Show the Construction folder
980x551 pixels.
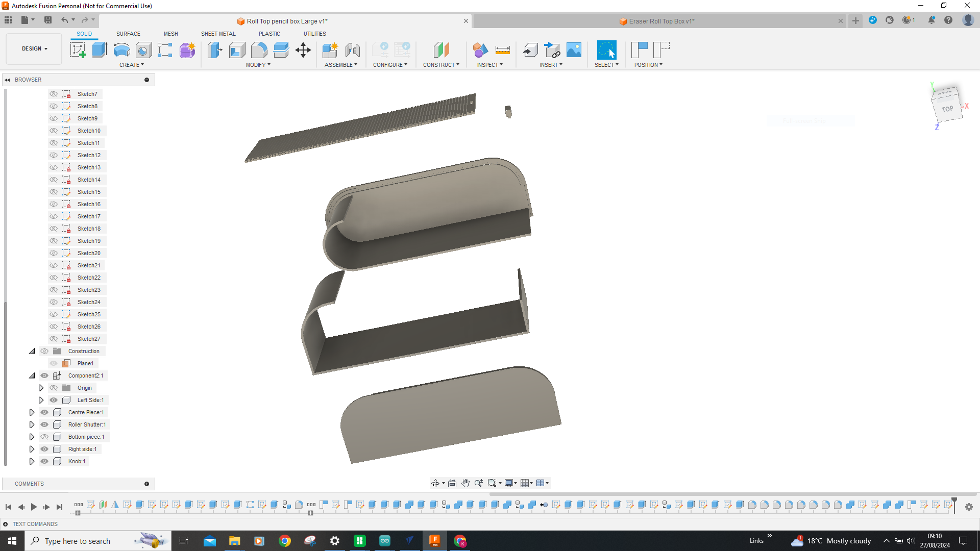click(44, 351)
